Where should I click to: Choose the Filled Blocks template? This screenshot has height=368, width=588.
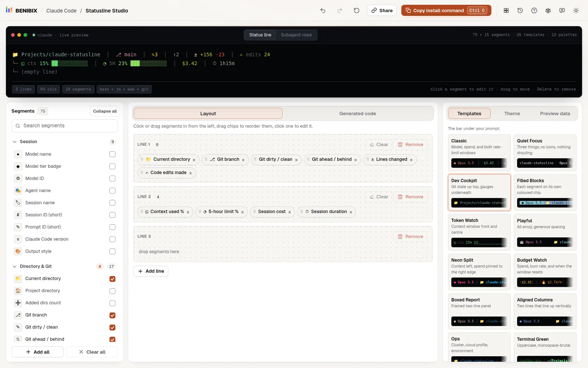tap(545, 192)
